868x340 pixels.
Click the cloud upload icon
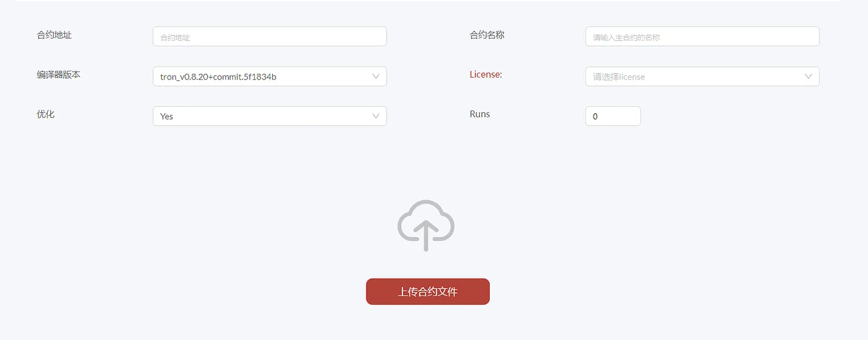pos(426,226)
